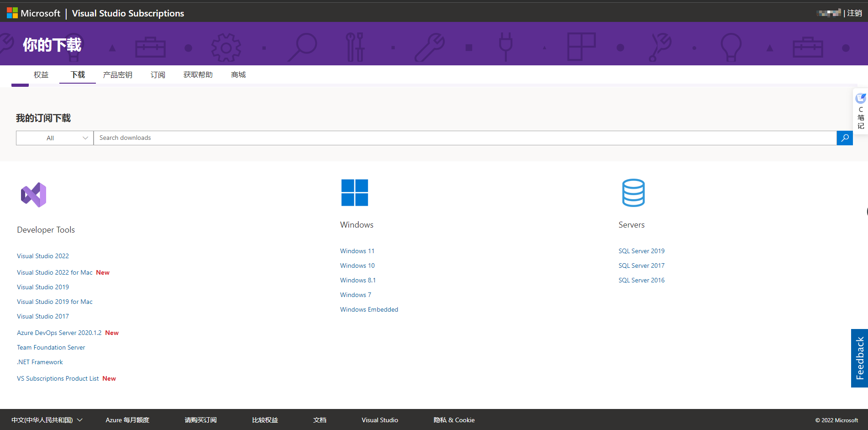The image size is (868, 430).
Task: Click the Developer Tools heading
Action: pos(46,230)
